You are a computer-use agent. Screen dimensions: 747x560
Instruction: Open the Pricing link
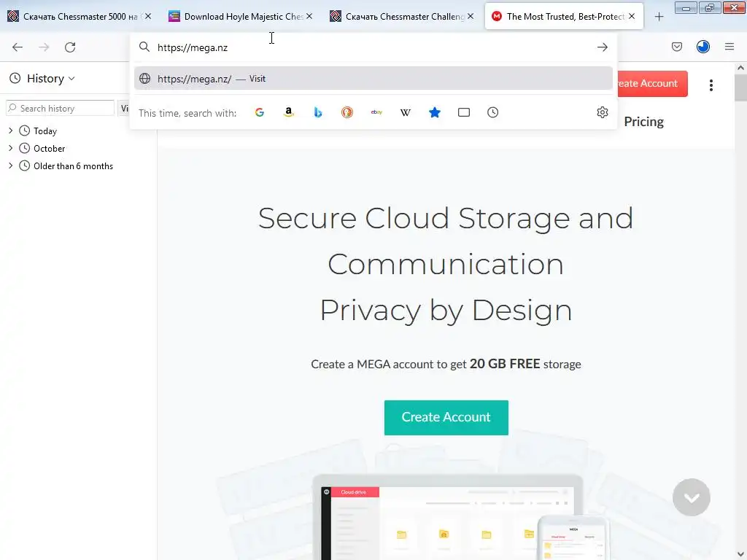click(x=643, y=122)
